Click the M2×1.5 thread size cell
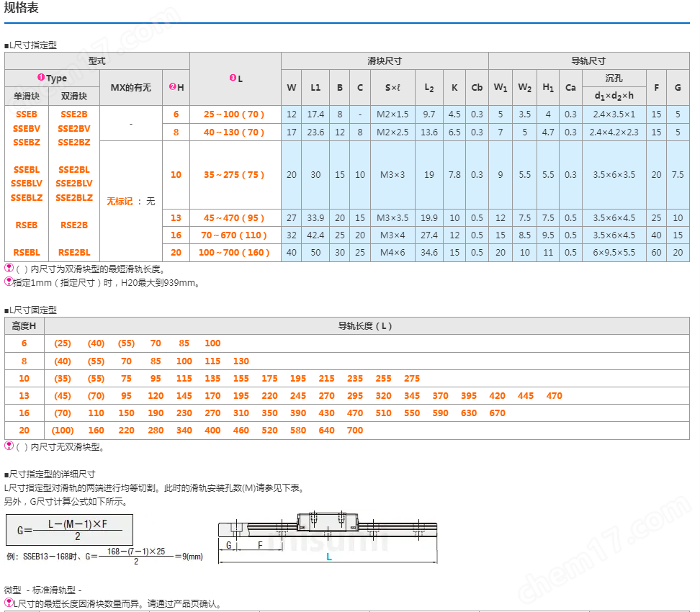The height and width of the screenshot is (612, 700). (392, 114)
